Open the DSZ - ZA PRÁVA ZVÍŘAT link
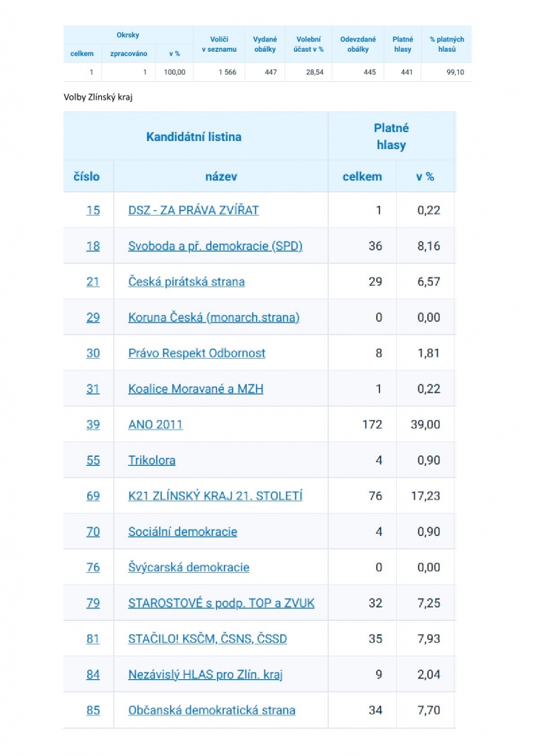This screenshot has height=756, width=535. (x=193, y=210)
